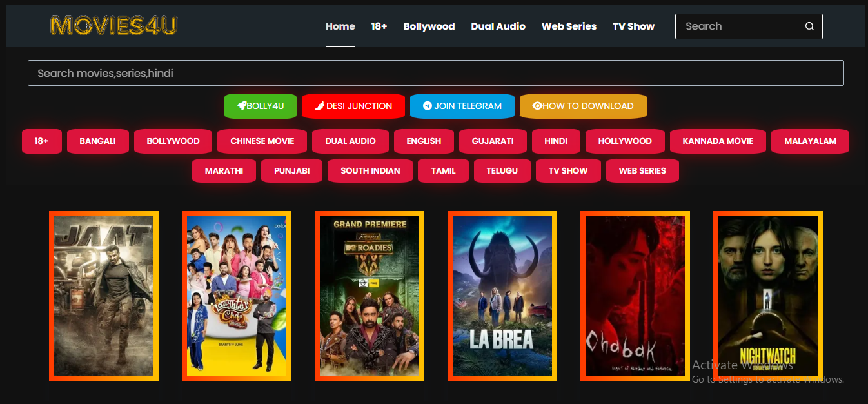The width and height of the screenshot is (868, 404).
Task: Click the Join Telegram button
Action: click(x=462, y=106)
